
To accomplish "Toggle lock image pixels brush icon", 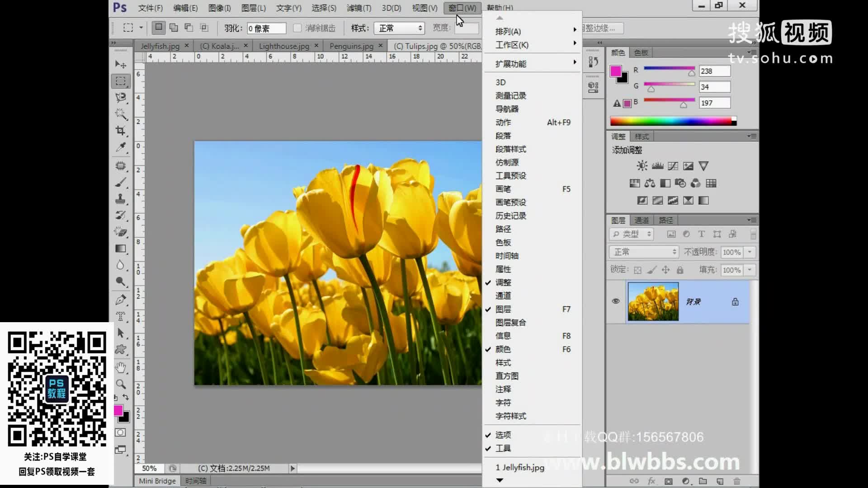I will coord(651,270).
